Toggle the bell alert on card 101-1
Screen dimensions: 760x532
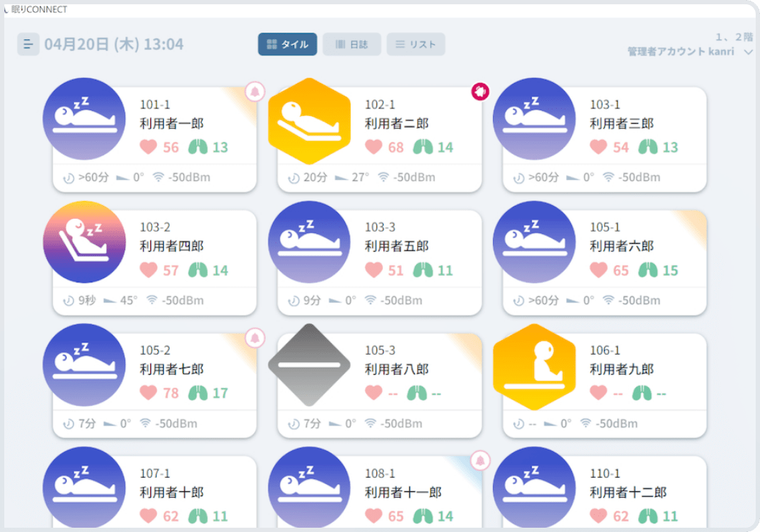[255, 92]
